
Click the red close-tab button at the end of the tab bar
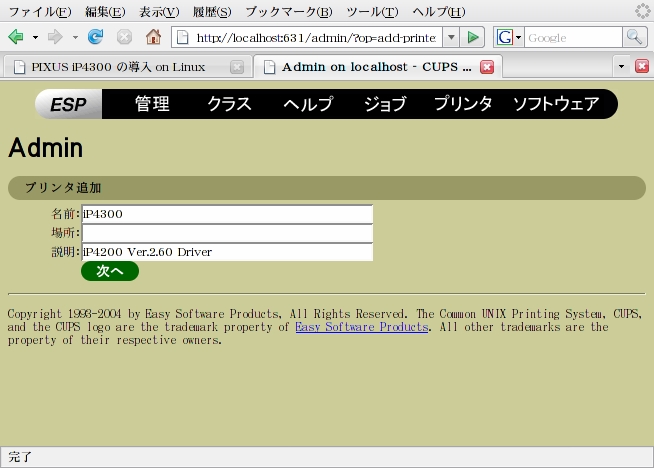[x=641, y=66]
